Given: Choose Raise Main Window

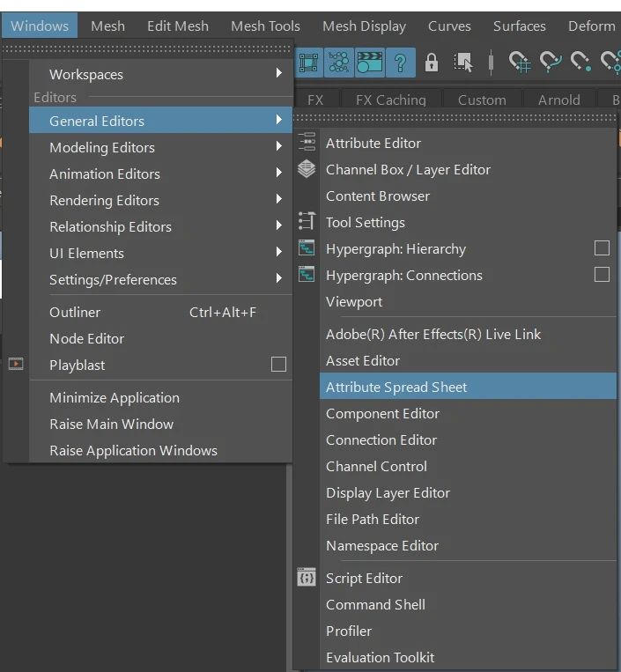Looking at the screenshot, I should pyautogui.click(x=160, y=424).
